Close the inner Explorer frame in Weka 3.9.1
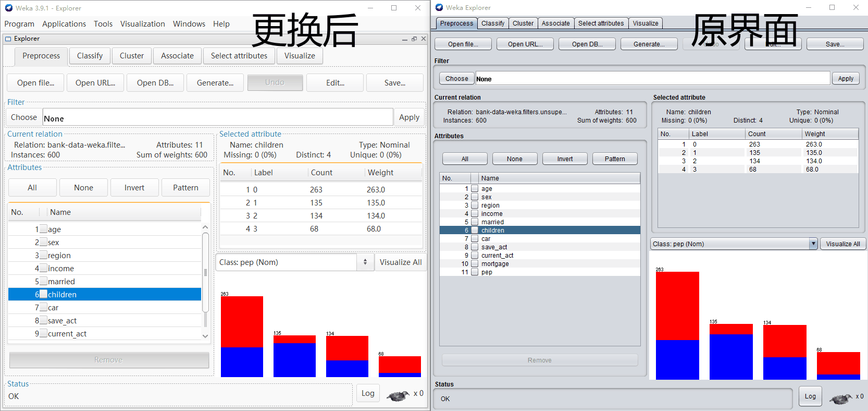Screen dimensions: 868x411 (x=424, y=39)
